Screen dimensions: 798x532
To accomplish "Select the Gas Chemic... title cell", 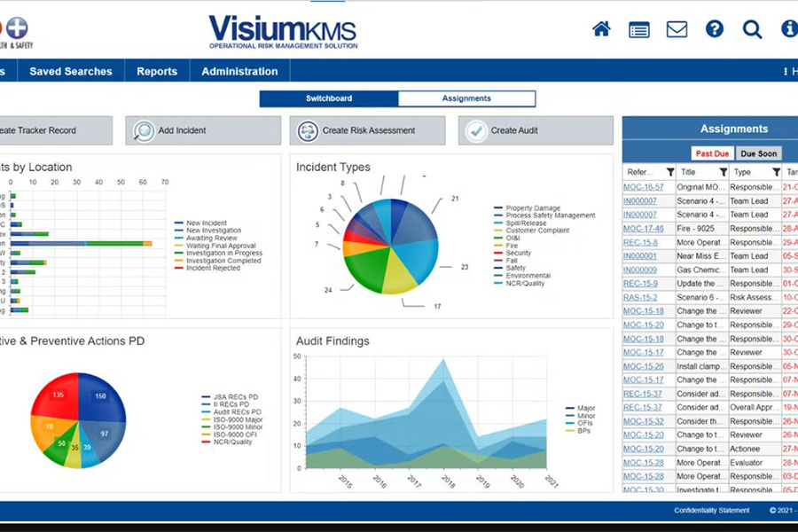I will tap(701, 270).
